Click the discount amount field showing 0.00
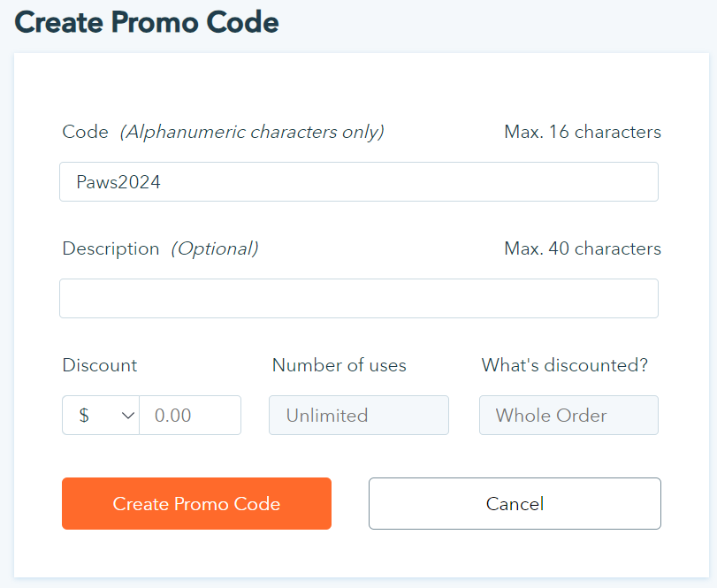Viewport: 717px width, 588px height. point(190,416)
